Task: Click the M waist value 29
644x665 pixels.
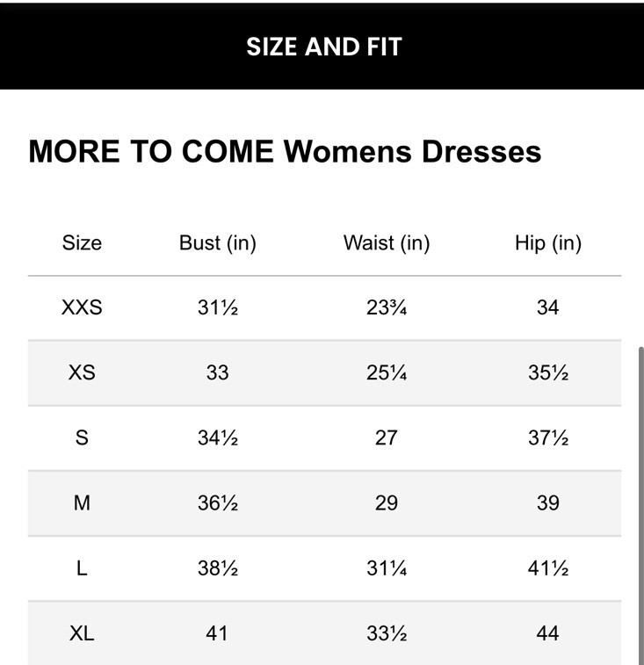Action: tap(387, 502)
